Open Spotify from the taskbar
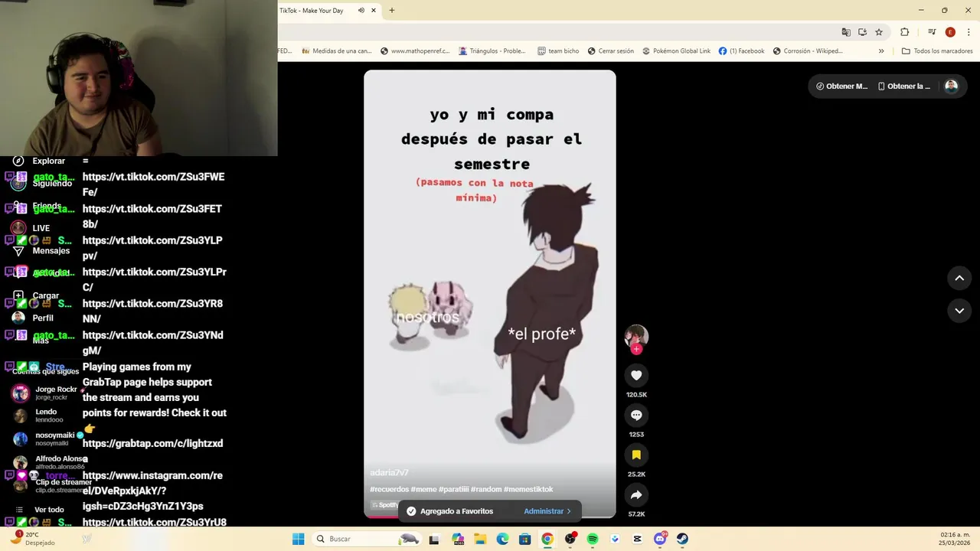 [593, 539]
